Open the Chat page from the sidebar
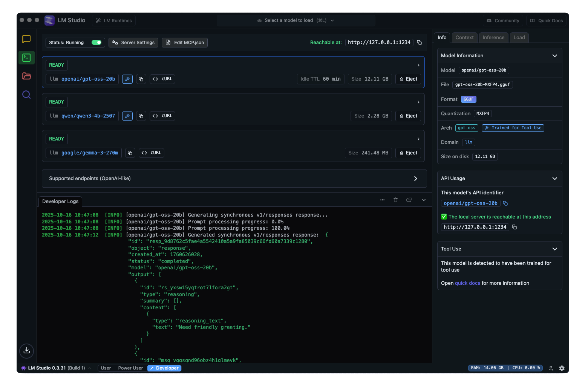 click(26, 39)
